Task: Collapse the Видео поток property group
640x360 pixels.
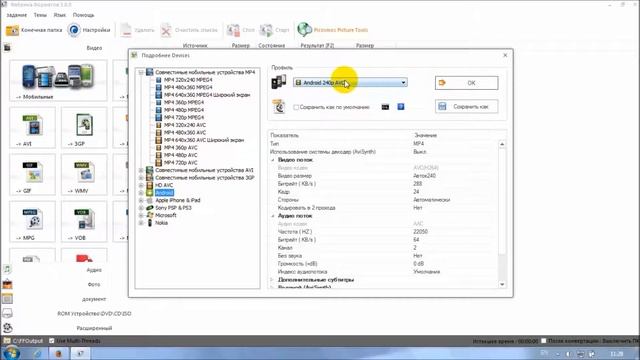Action: point(273,160)
